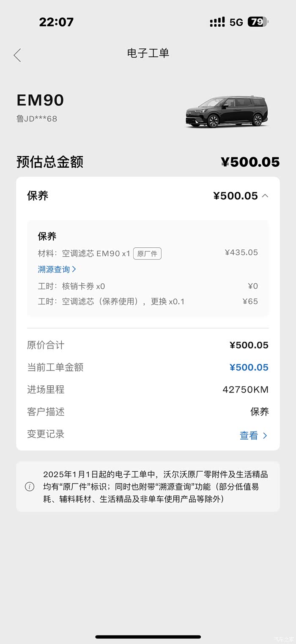Tap the arrow beside 查看
This screenshot has width=296, height=644.
point(265,435)
